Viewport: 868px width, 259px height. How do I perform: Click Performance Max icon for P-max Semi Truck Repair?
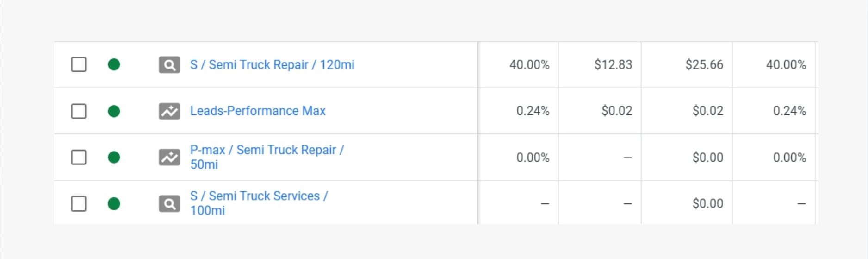(169, 158)
